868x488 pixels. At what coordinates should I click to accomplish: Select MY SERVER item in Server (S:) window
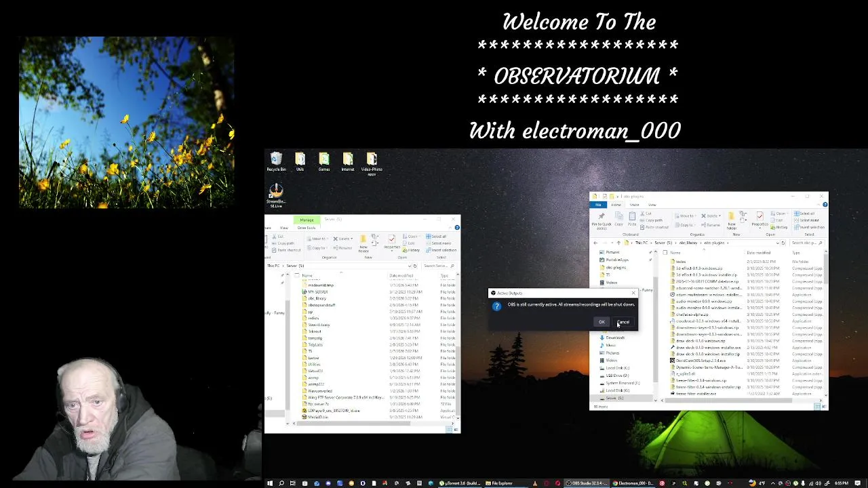[x=317, y=291]
